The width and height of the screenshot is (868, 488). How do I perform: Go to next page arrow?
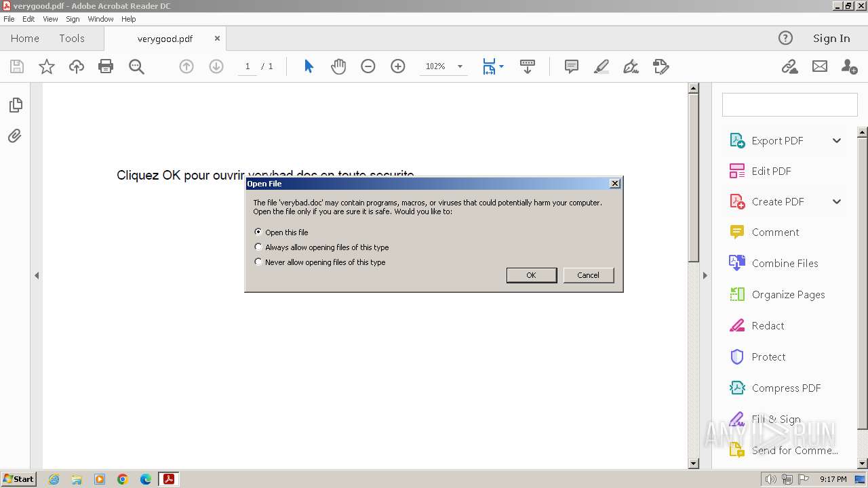click(x=216, y=66)
